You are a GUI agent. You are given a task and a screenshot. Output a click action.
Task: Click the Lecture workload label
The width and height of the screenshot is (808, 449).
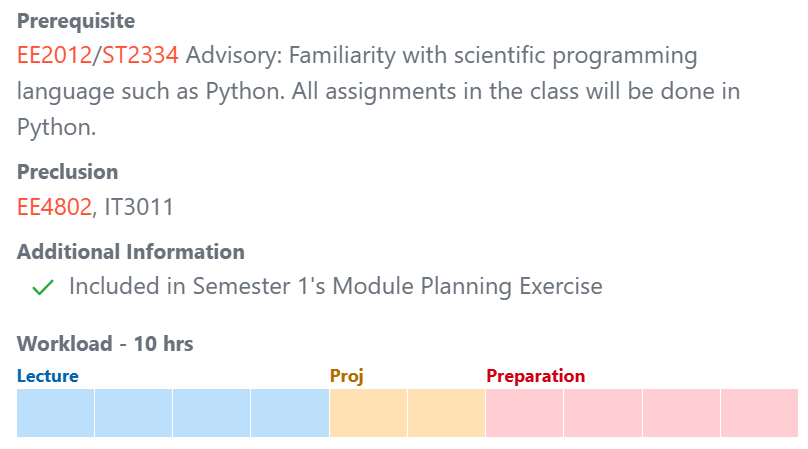click(48, 376)
